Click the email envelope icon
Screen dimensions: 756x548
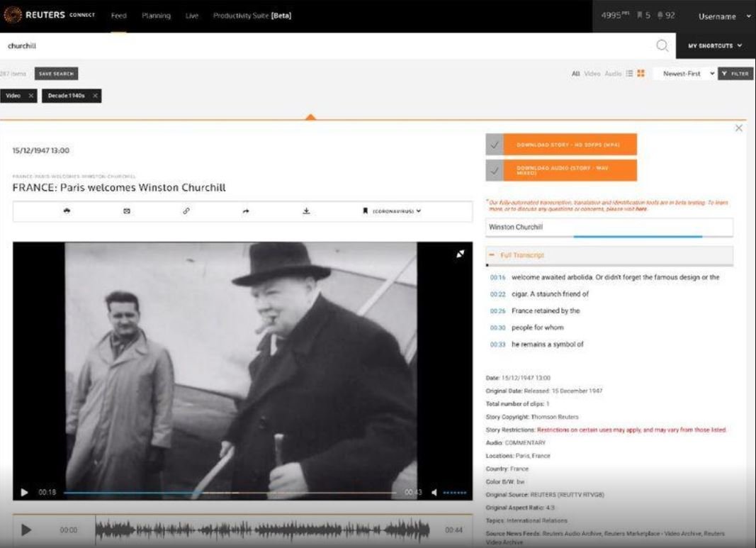point(127,211)
